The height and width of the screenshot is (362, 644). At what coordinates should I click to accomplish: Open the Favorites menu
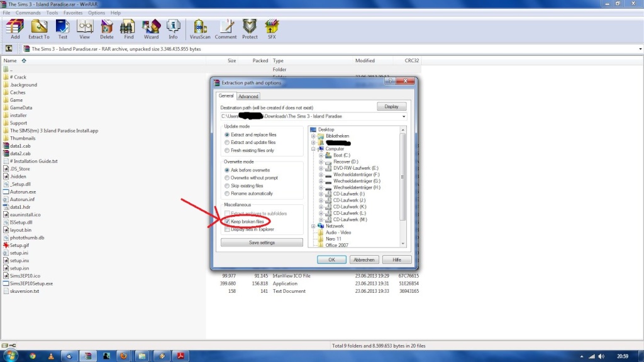[x=73, y=13]
